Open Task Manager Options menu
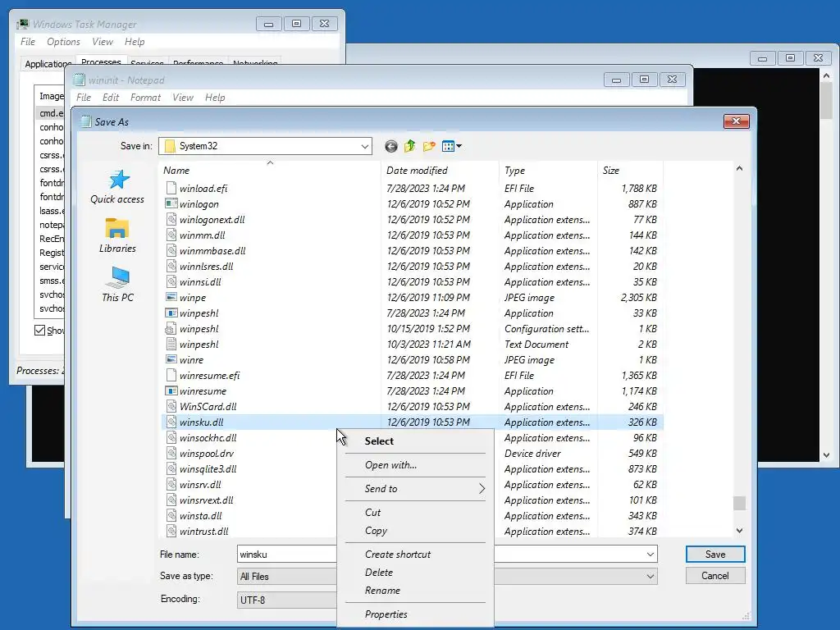840x630 pixels. pyautogui.click(x=63, y=42)
